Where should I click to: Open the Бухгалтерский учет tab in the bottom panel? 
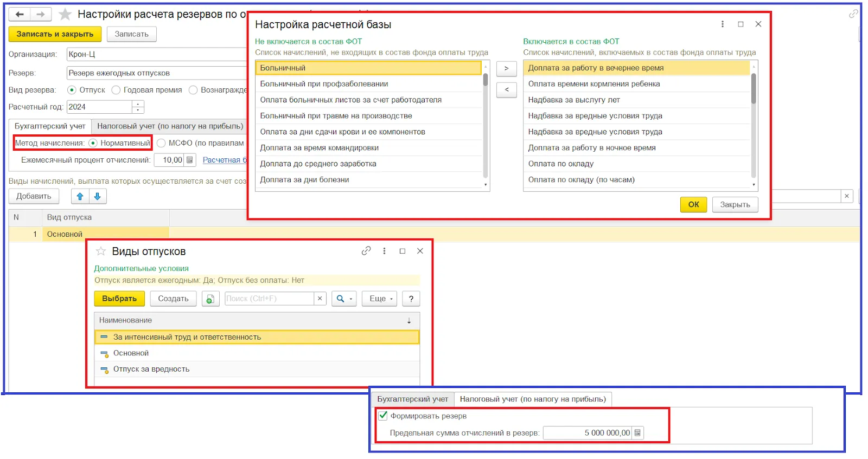(412, 399)
